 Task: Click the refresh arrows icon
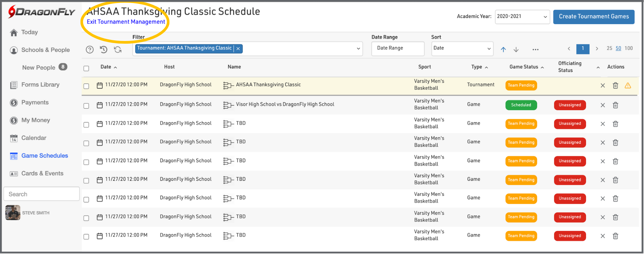click(x=118, y=50)
